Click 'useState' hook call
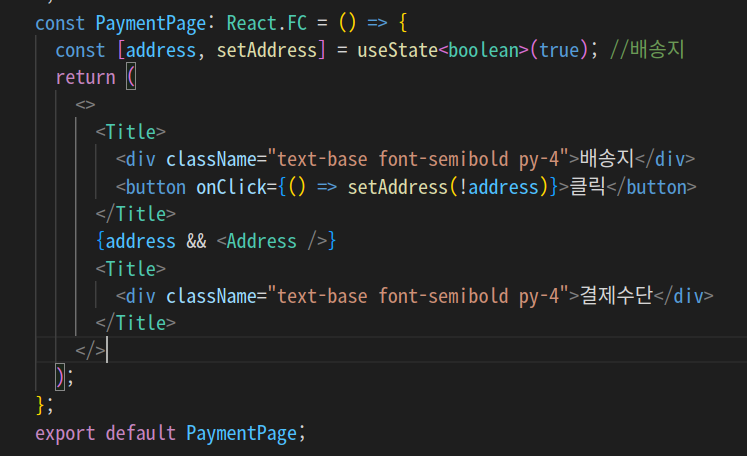This screenshot has width=747, height=456. 397,51
